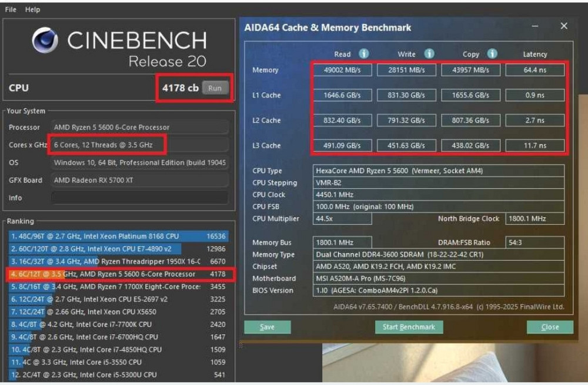Click the Info input field
Image resolution: width=588 pixels, height=385 pixels.
click(x=139, y=198)
